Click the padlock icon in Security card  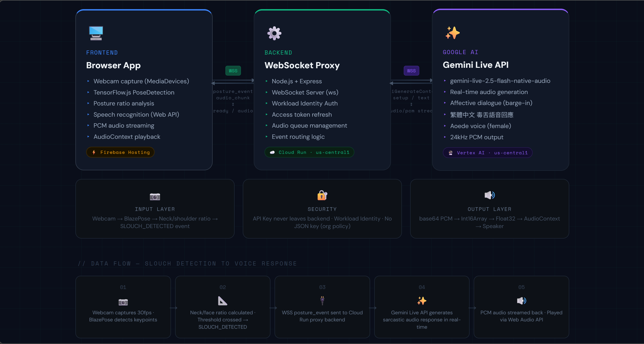point(322,195)
